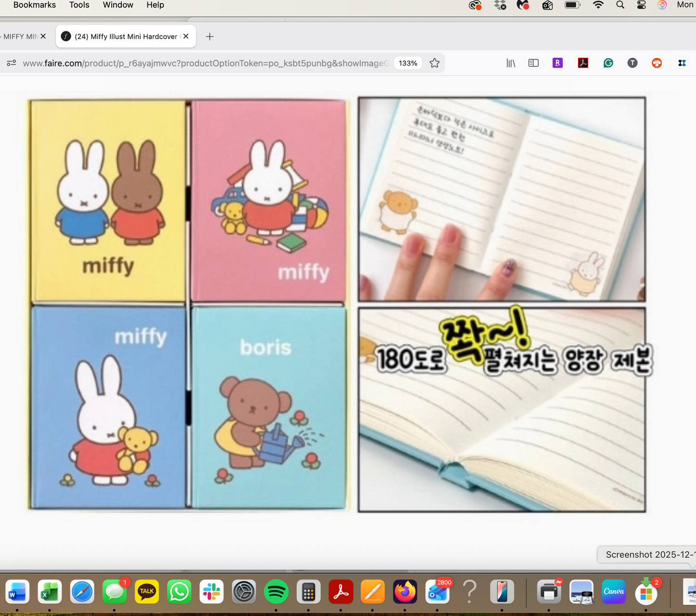Check the battery status icon

coord(573,5)
